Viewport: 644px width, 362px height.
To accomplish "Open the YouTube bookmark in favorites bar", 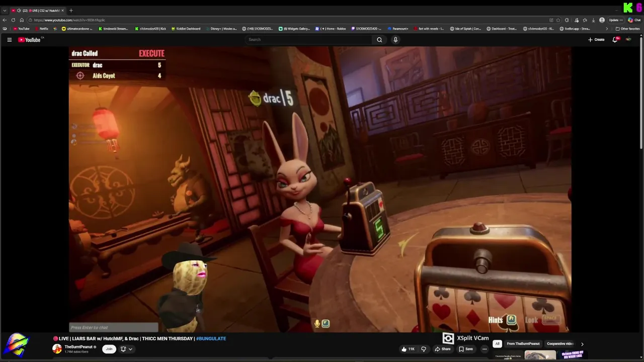I will (x=21, y=29).
